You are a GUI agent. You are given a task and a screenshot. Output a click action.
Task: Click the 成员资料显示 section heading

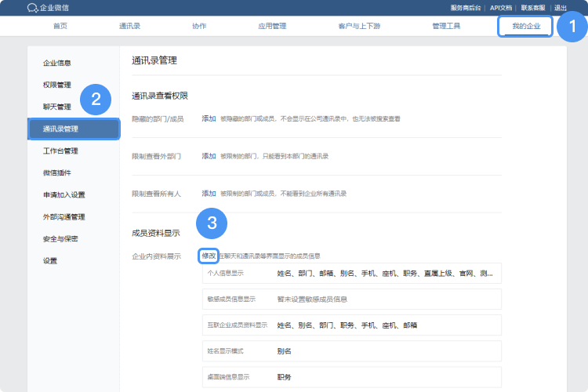(x=156, y=234)
